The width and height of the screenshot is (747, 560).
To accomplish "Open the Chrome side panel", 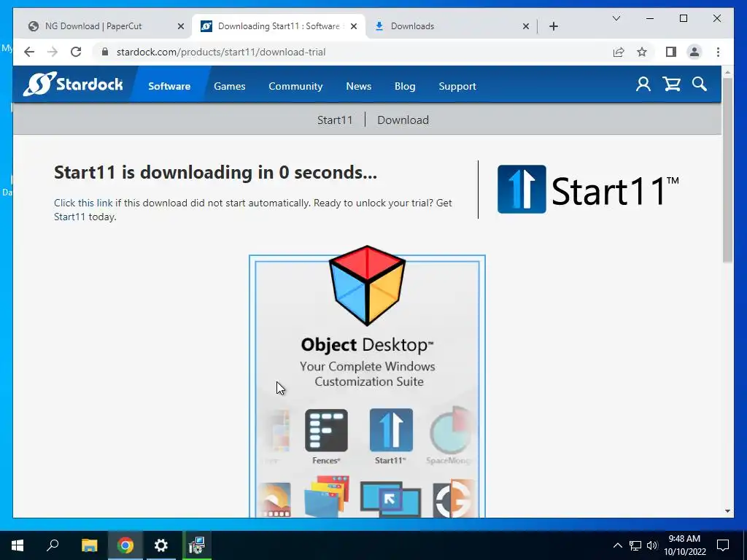I will tap(671, 52).
